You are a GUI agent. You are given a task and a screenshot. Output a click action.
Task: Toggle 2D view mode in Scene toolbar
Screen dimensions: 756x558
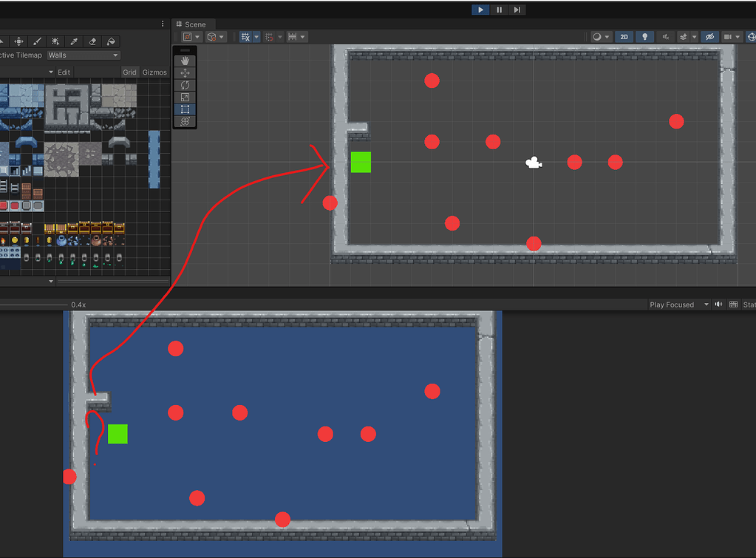tap(622, 36)
